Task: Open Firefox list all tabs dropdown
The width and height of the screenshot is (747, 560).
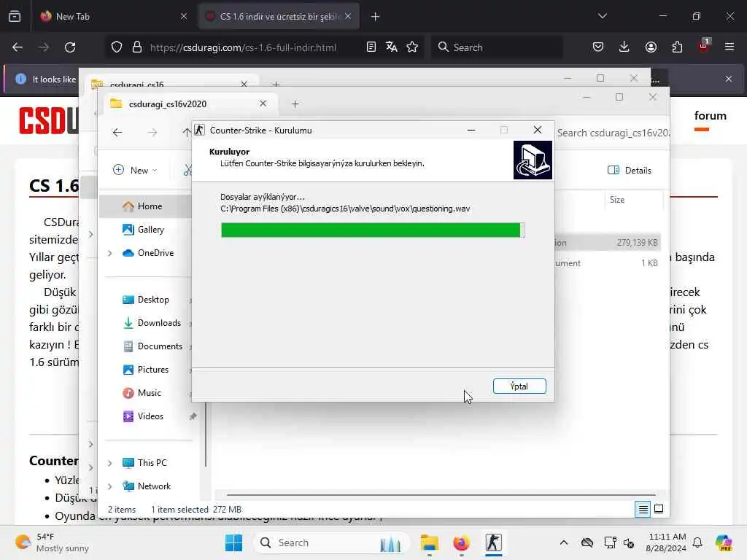Action: point(603,16)
